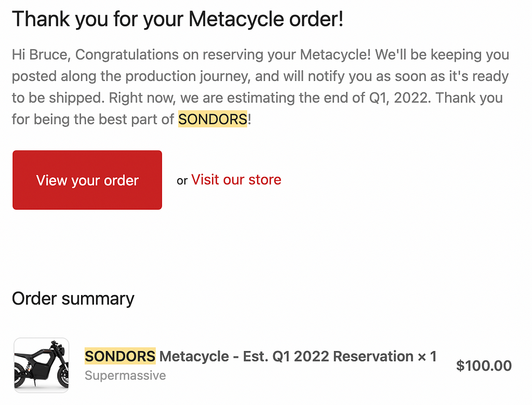Click the Supermassive variant label
This screenshot has height=405, width=532.
click(125, 375)
